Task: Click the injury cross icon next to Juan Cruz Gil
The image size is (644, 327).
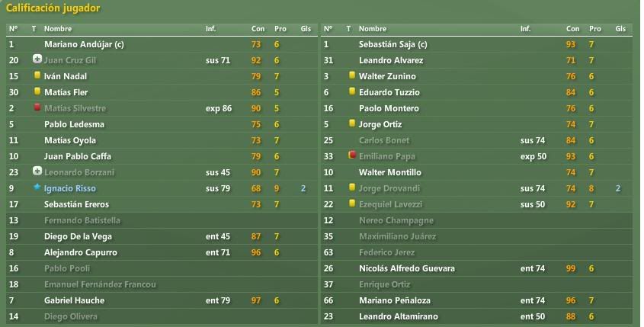Action: point(37,59)
